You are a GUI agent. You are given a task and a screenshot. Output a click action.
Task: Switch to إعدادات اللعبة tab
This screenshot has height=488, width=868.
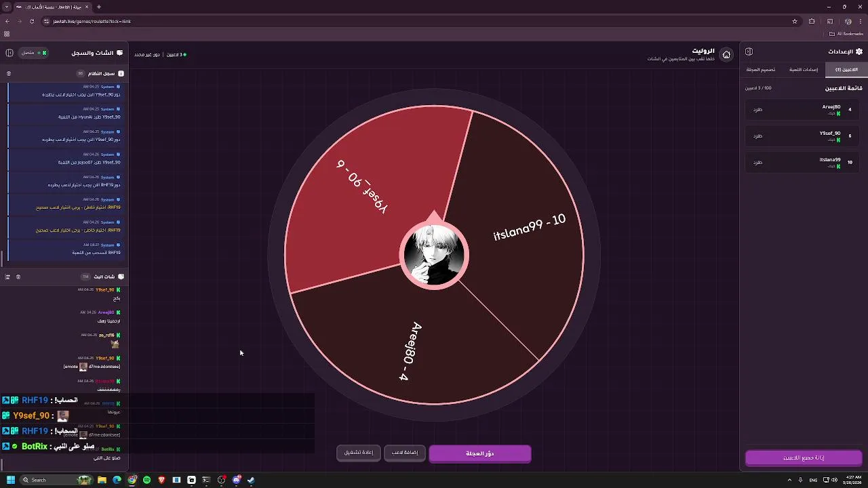pos(804,69)
